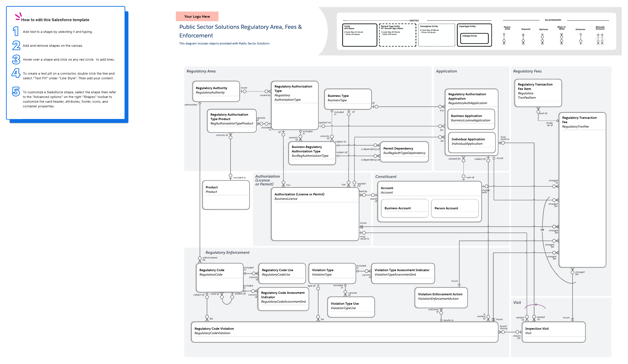Click the Many-to-Many relationship symbol
The image size is (628, 364).
[x=561, y=39]
